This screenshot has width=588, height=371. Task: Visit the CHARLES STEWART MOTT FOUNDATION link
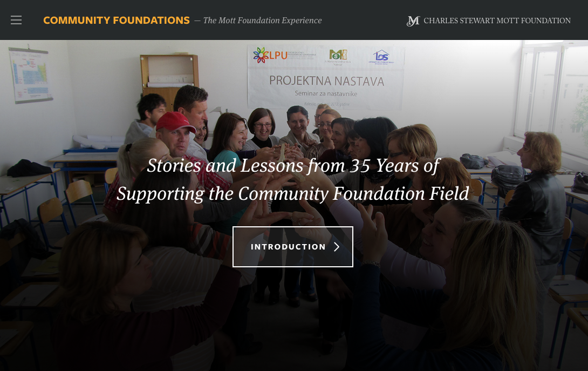(497, 21)
